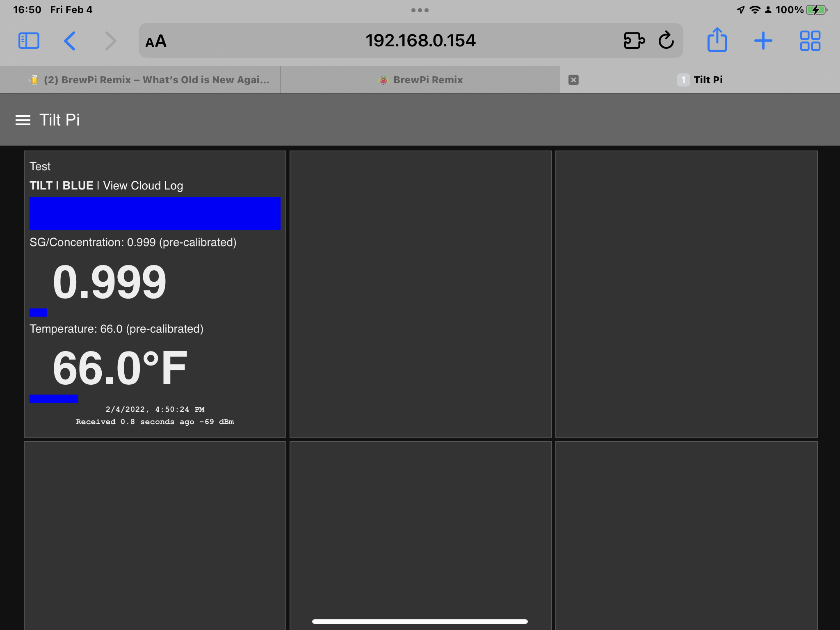Image resolution: width=840 pixels, height=630 pixels.
Task: Click the Test beer name label
Action: (x=40, y=166)
